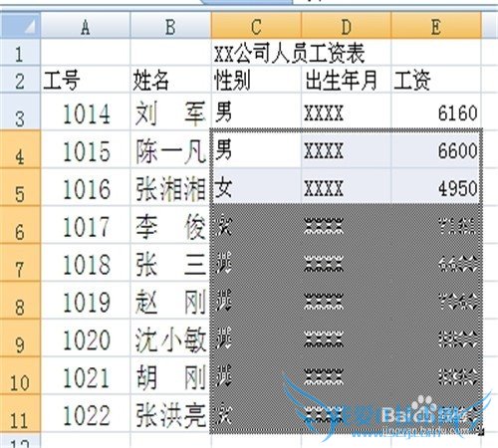Click the name cell 陈一凡
498x448 pixels.
(x=170, y=149)
